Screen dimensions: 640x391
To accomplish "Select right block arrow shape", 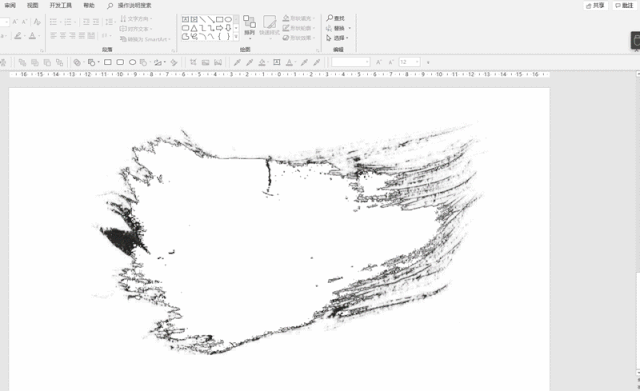I will pos(220,28).
